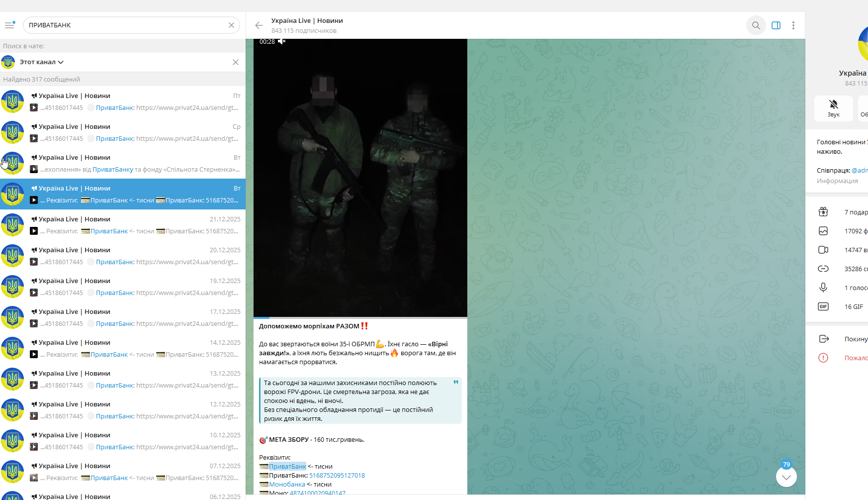Jump to latest messages with 79 badge
Image resolution: width=868 pixels, height=500 pixels.
click(x=786, y=477)
